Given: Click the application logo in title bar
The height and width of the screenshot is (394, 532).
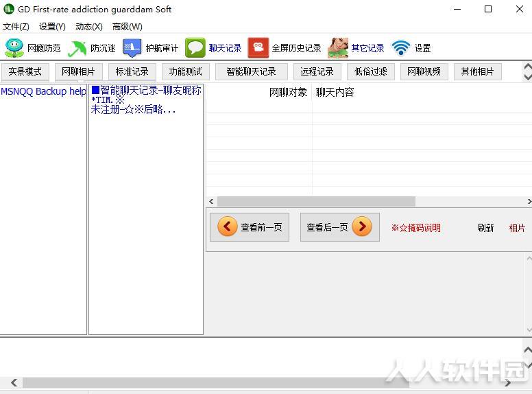Looking at the screenshot, I should [x=8, y=9].
